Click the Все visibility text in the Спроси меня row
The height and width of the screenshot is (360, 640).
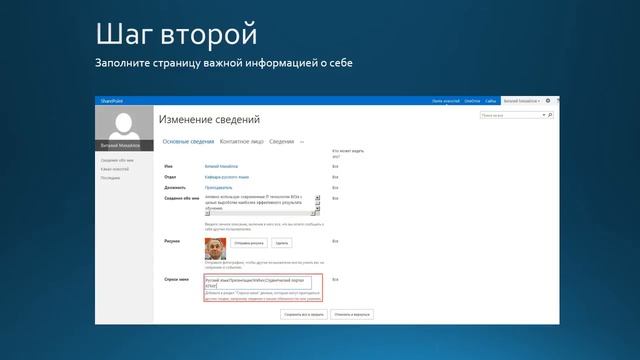[x=335, y=280]
